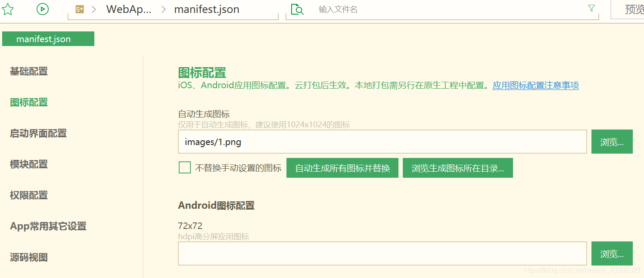
Task: Open 启动界面配置 section
Action: click(38, 133)
